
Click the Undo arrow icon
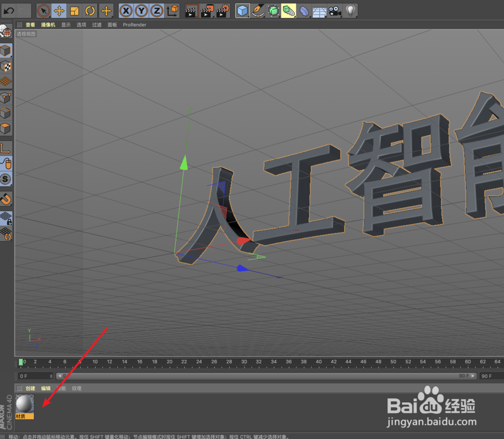click(9, 11)
